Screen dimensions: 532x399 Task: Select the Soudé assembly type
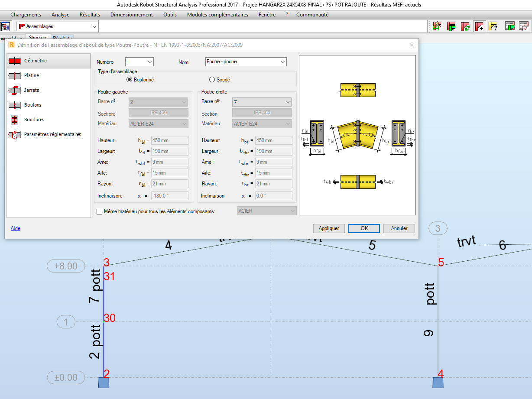coord(220,80)
